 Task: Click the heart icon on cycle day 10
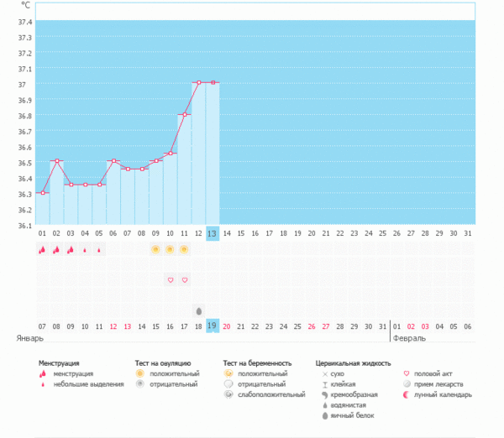tap(170, 279)
